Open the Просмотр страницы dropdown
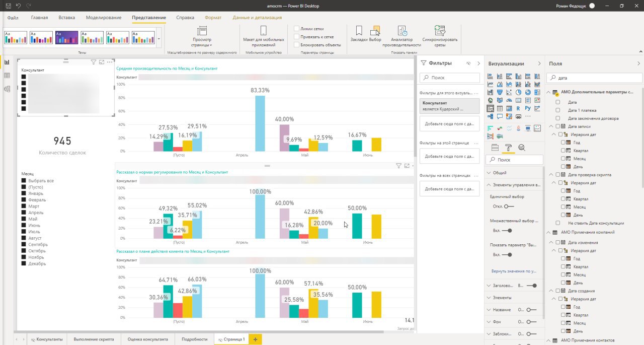Viewport: 644px width, 345px height. (x=202, y=35)
